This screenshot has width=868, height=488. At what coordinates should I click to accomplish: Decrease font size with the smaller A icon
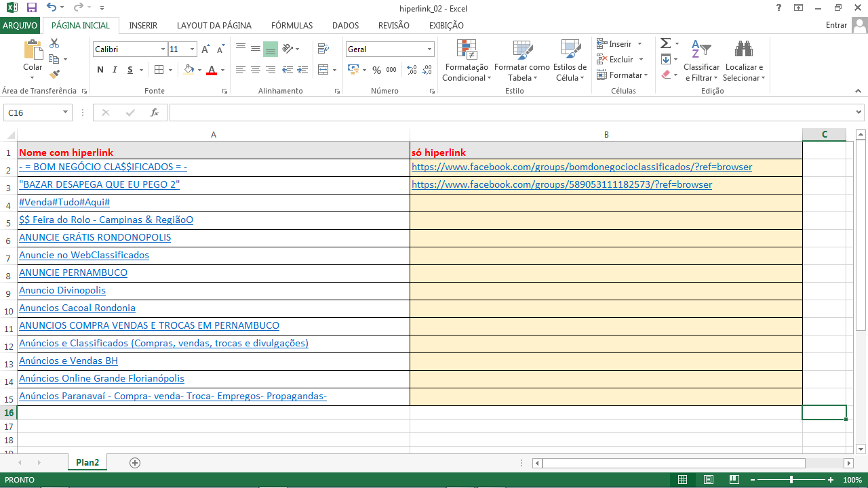pos(220,49)
